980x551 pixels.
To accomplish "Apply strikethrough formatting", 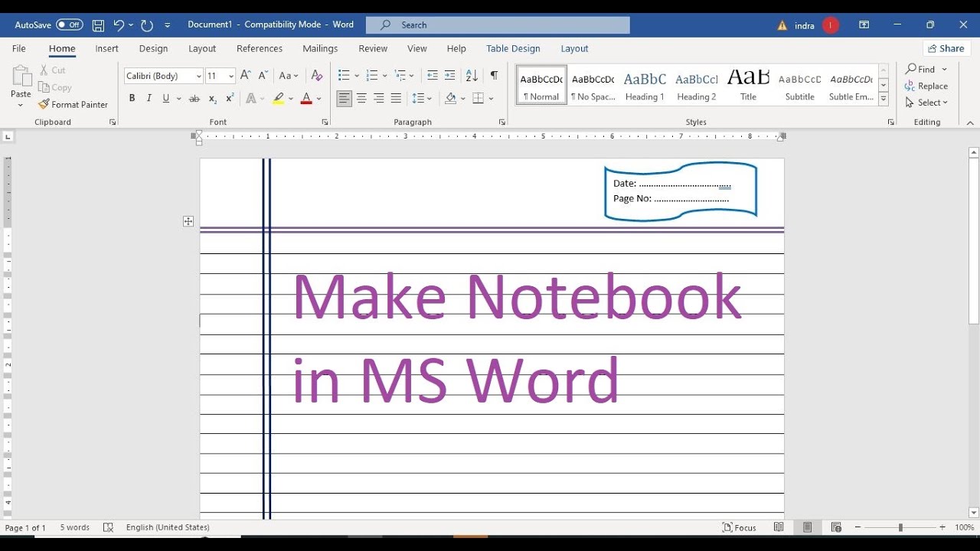I will 194,99.
